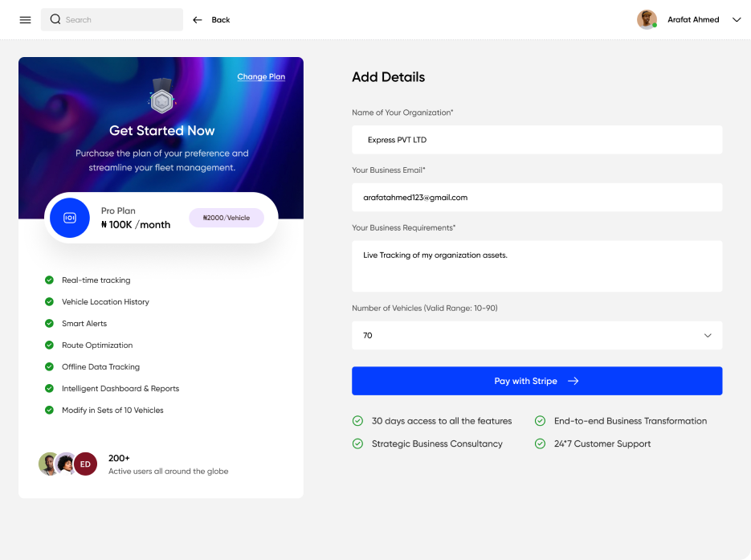This screenshot has width=751, height=560.
Task: Follow the Change Plan link
Action: tap(261, 76)
